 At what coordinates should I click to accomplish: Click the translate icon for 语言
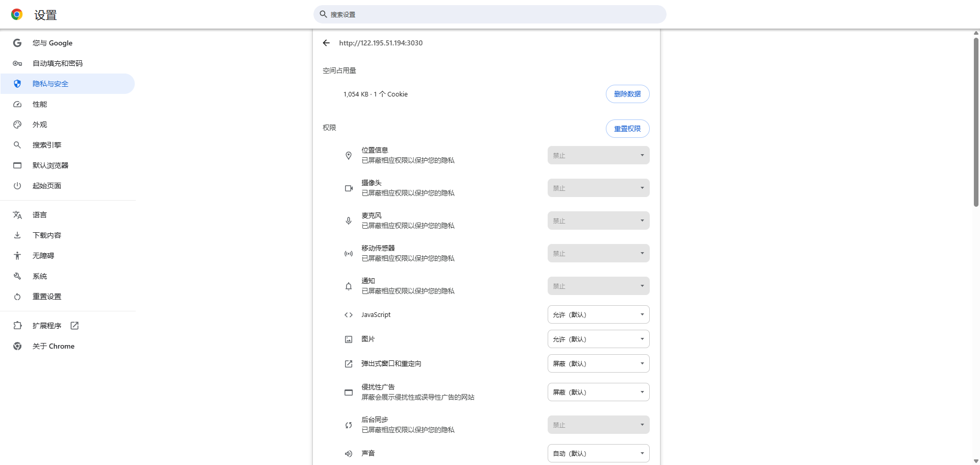point(17,215)
